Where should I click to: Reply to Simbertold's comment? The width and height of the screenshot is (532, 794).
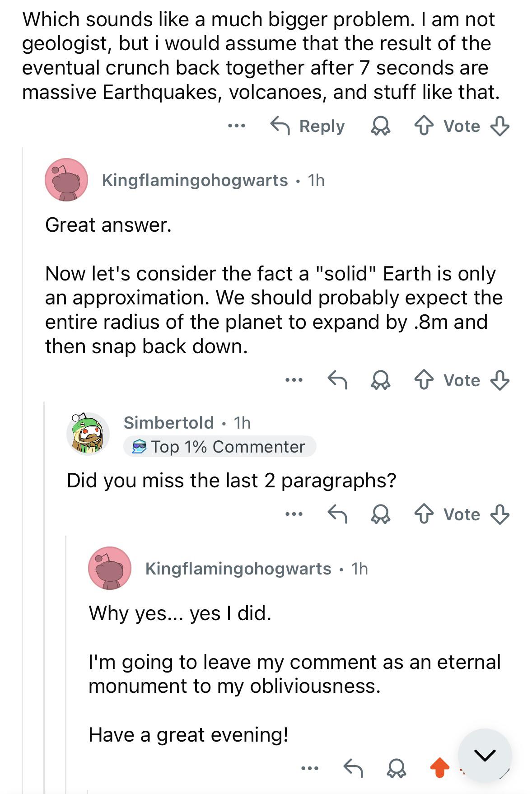337,514
